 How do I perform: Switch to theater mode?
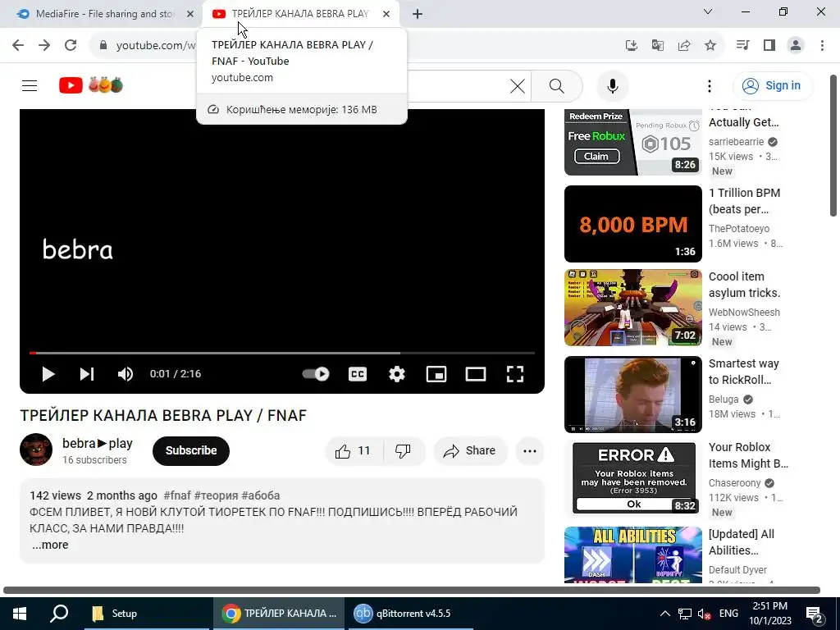coord(475,374)
